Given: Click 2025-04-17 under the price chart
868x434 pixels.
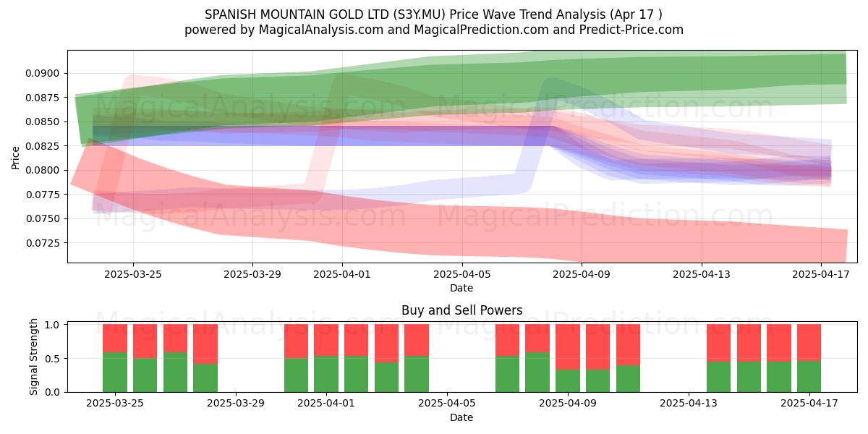Looking at the screenshot, I should [822, 274].
